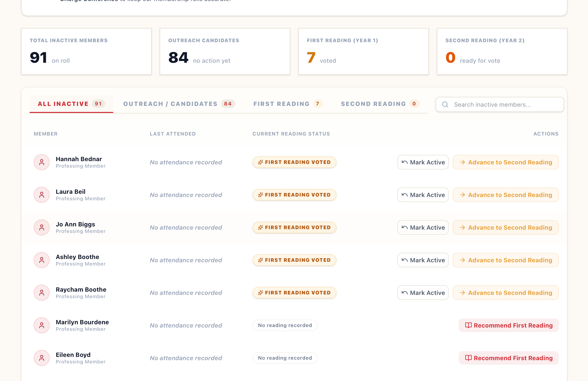Open the First Reading tab

point(288,104)
